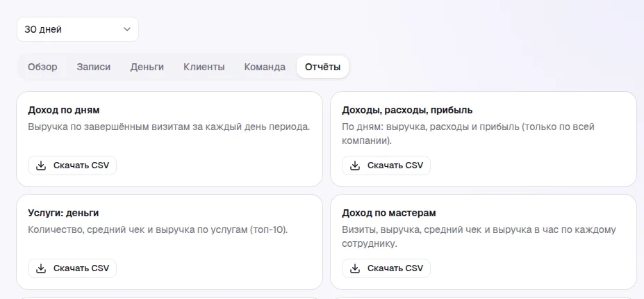Click the chevron in the period selector
The width and height of the screenshot is (644, 299).
pos(127,29)
